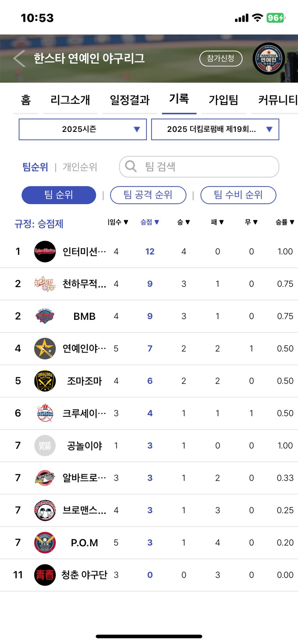Switch to 팀순위 view

pos(35,167)
